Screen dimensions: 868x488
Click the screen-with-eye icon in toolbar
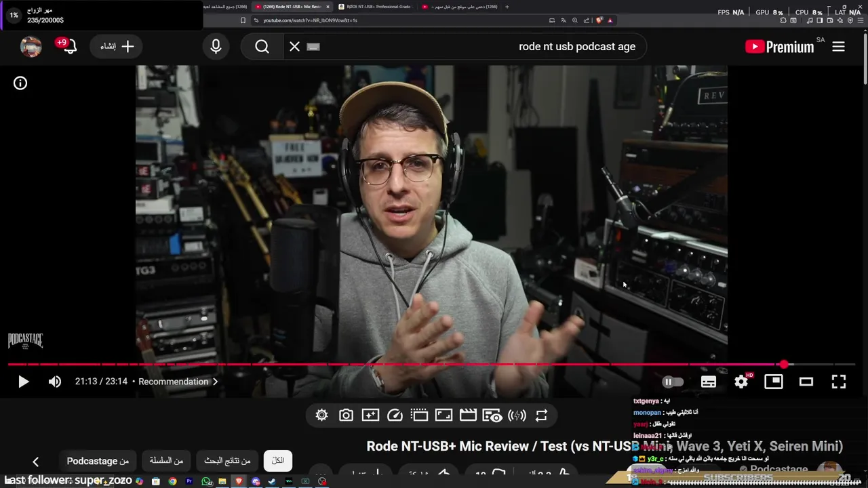pyautogui.click(x=492, y=415)
